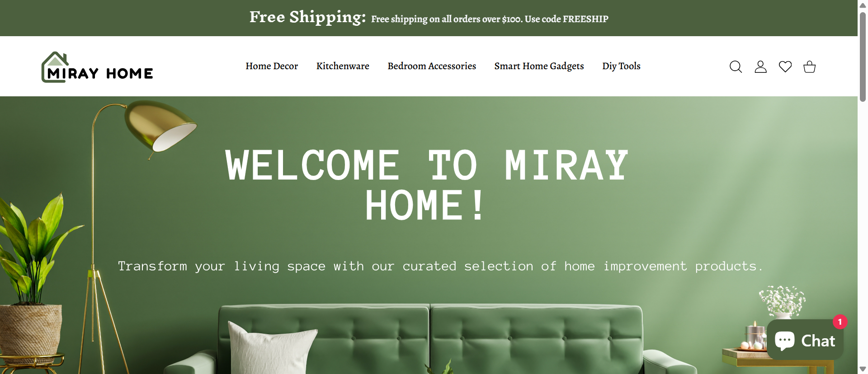Open the Diy Tools menu
Image resolution: width=868 pixels, height=374 pixels.
point(621,66)
